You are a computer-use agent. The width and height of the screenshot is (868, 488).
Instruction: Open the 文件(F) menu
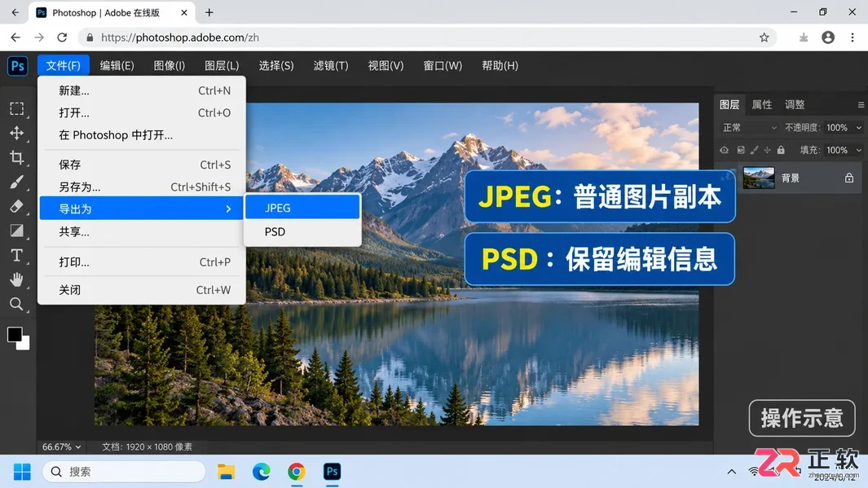63,65
